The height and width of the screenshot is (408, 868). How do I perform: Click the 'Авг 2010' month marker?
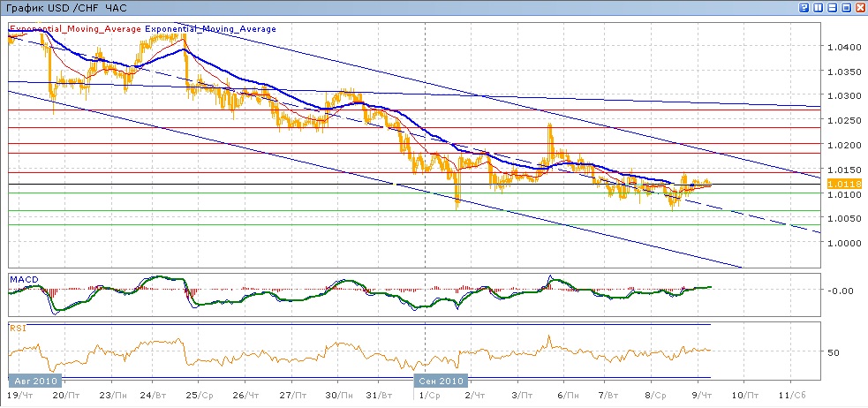click(33, 381)
